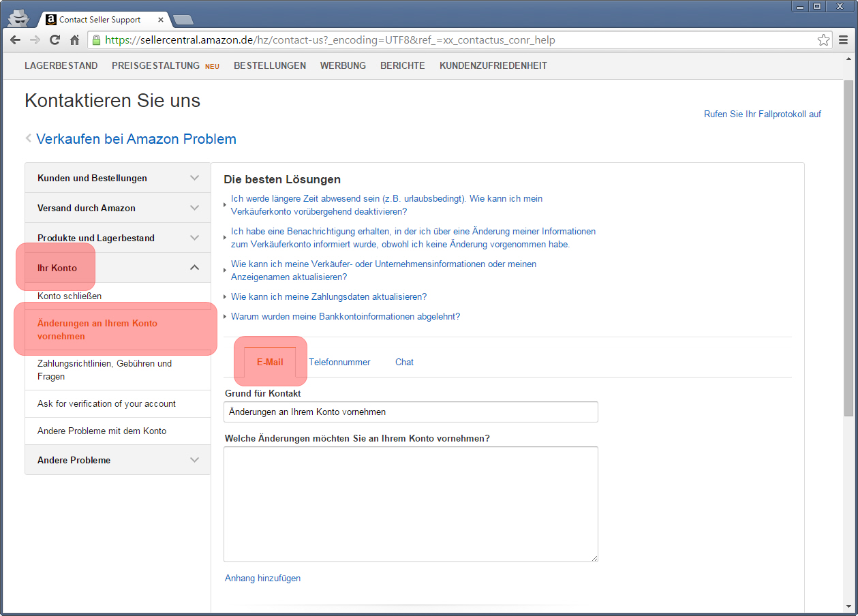The image size is (858, 616).
Task: Click Anhang hinzufügen link
Action: coord(262,579)
